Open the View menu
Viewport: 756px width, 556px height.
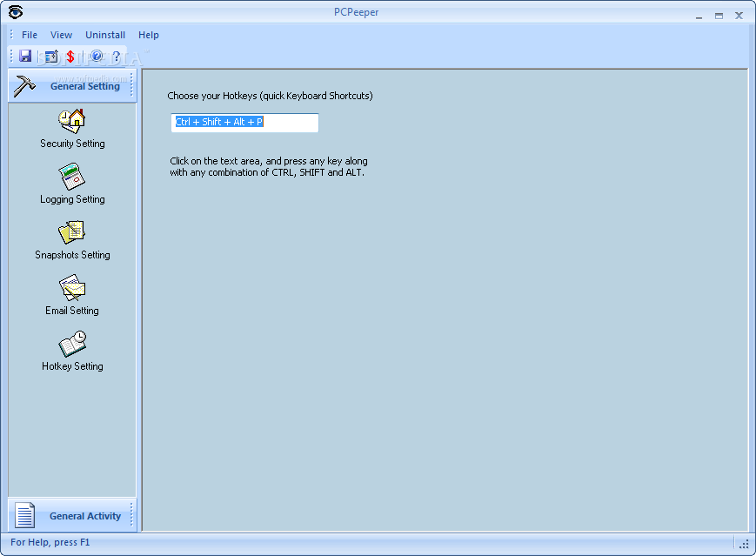click(x=61, y=35)
